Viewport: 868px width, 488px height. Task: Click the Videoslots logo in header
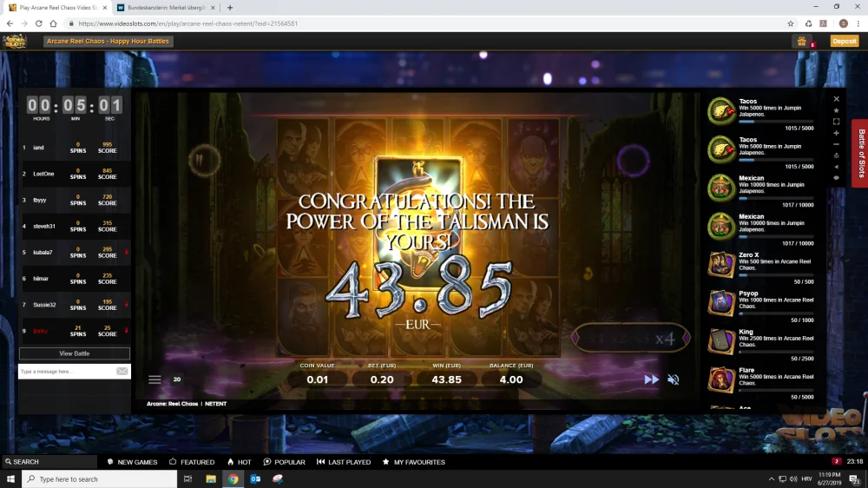(x=15, y=41)
